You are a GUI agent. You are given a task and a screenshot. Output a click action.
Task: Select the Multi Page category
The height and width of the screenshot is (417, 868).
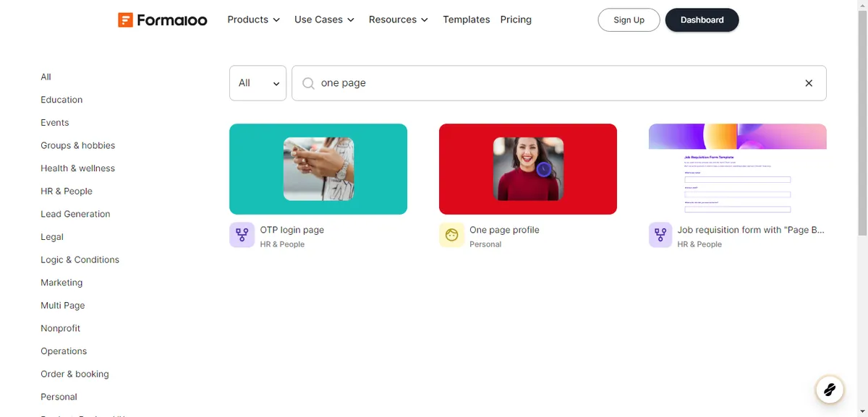pyautogui.click(x=62, y=305)
